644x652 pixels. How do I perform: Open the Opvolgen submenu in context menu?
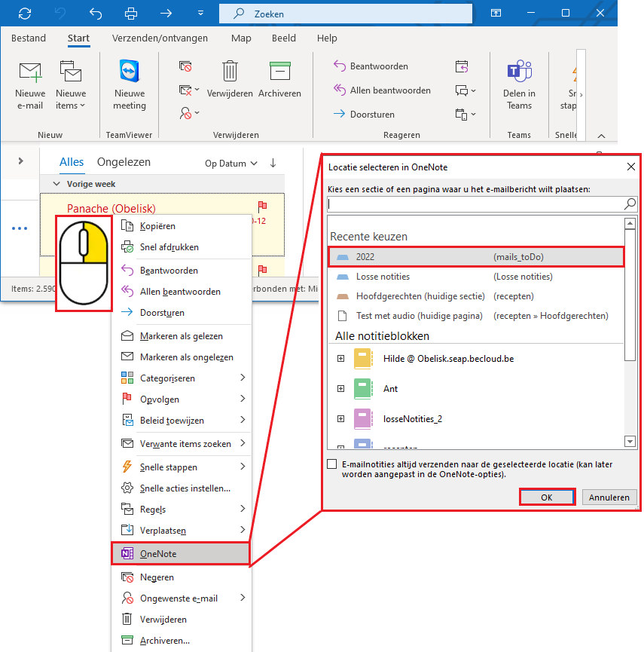(182, 399)
